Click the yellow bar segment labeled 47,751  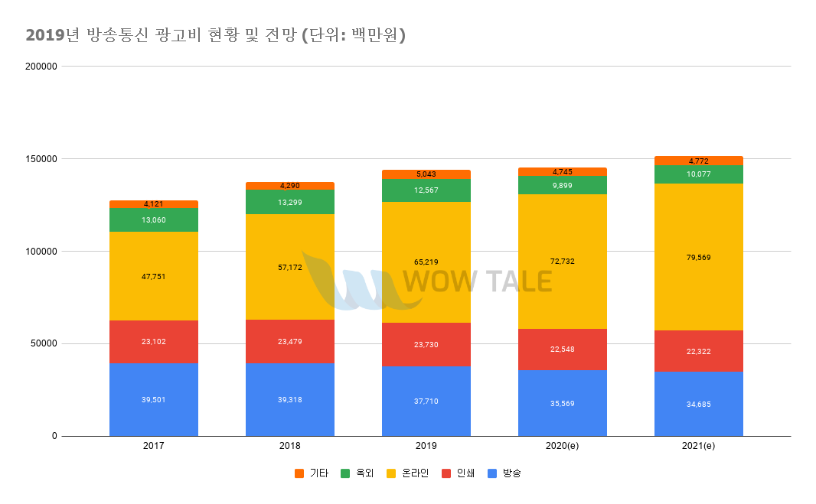click(x=154, y=276)
